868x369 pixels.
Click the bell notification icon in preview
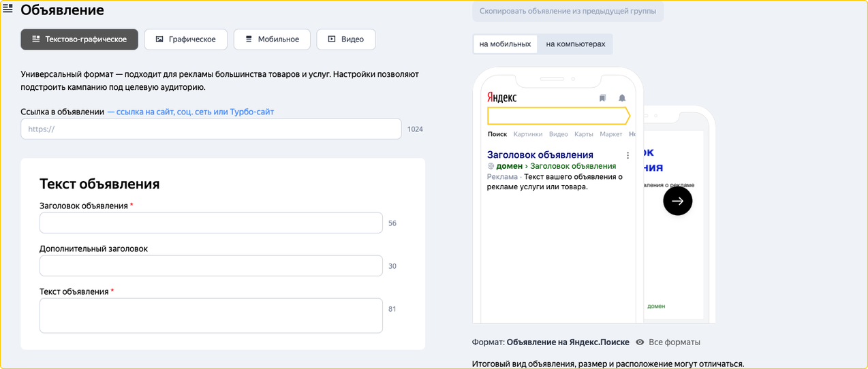point(621,98)
